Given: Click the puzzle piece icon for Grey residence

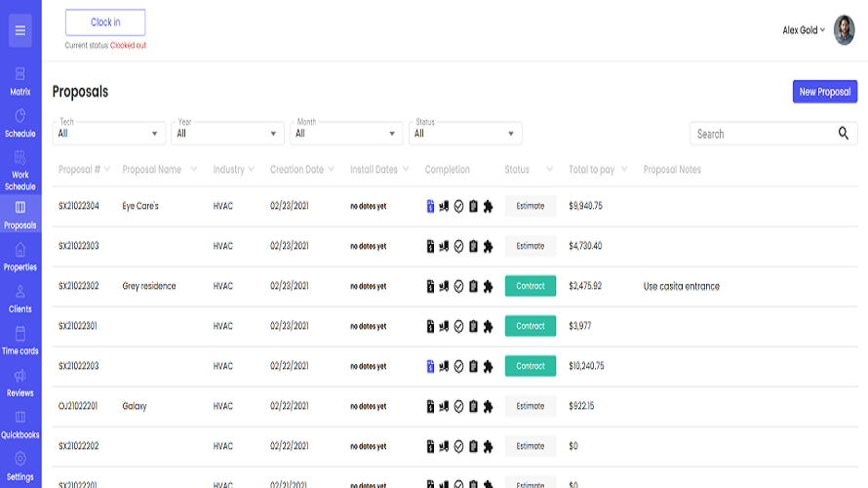Looking at the screenshot, I should point(488,286).
